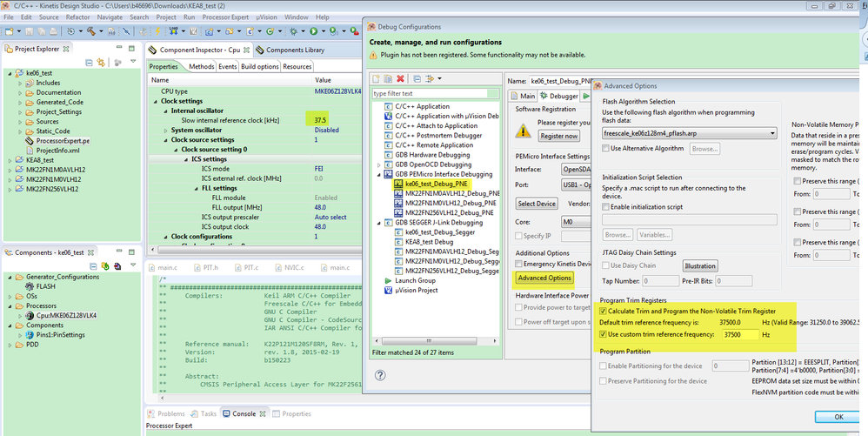Minimize the Project Explorer panel
Image resolution: width=868 pixels, height=436 pixels.
(119, 47)
